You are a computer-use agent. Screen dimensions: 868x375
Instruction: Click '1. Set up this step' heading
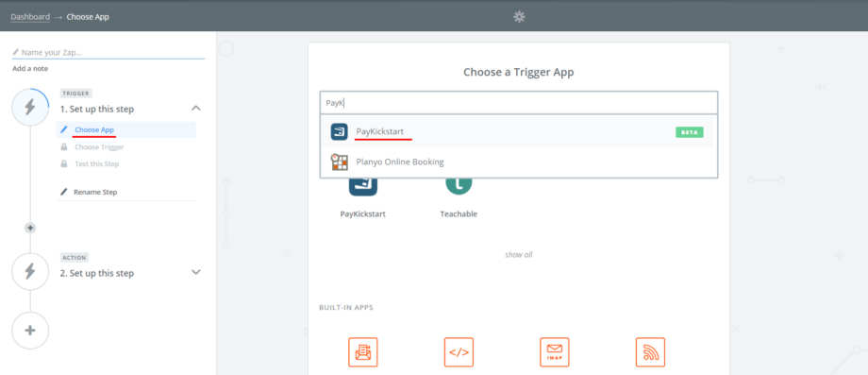point(97,110)
